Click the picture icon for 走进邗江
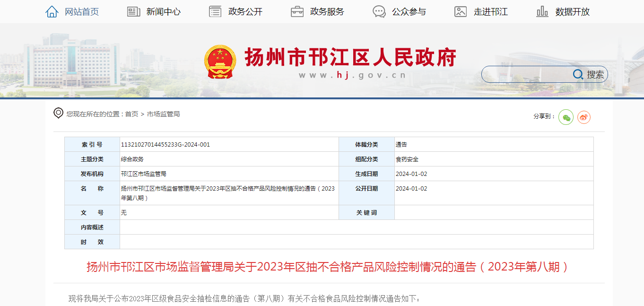The width and height of the screenshot is (644, 306). coord(461,12)
